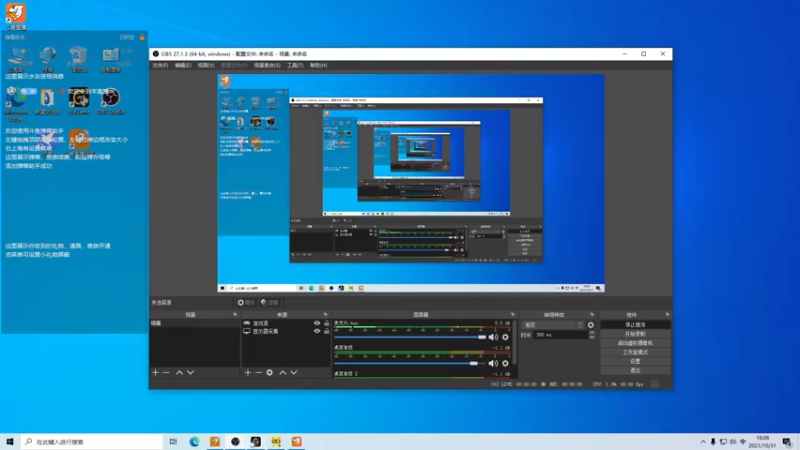Move source up in Sources panel
Screen dimensions: 800x450
283,372
